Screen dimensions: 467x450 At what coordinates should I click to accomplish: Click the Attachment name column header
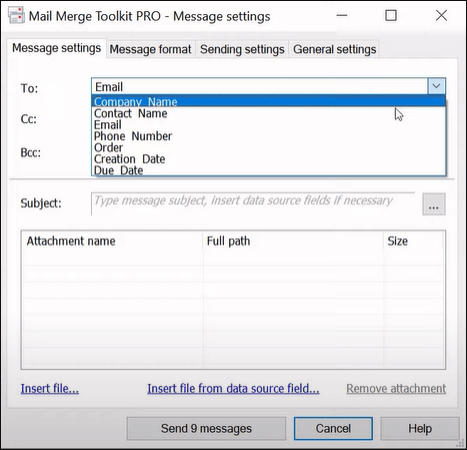[112, 241]
